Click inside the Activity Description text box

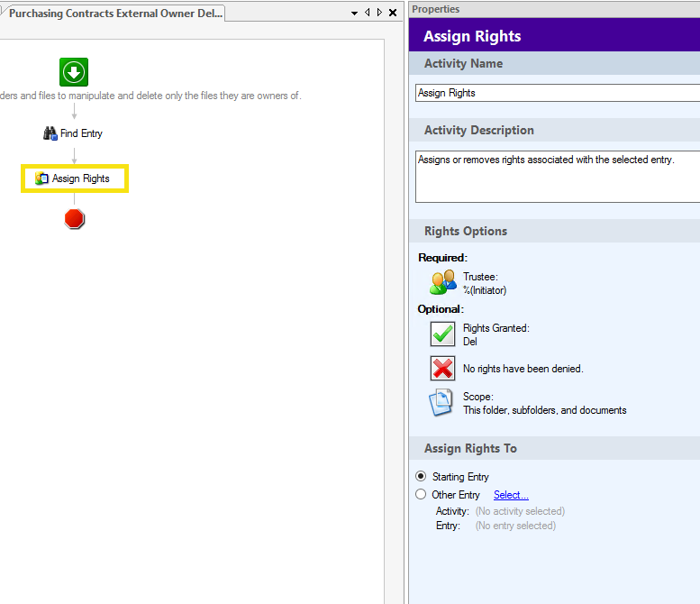[x=557, y=177]
